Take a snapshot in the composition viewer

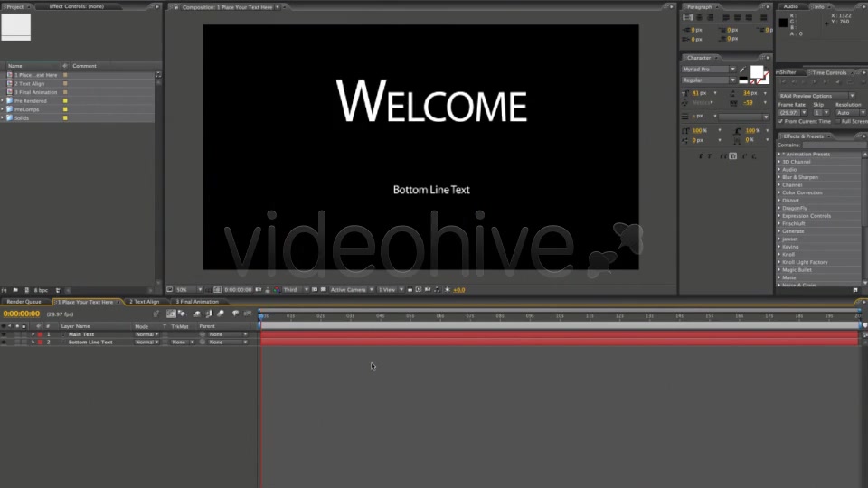pos(258,290)
